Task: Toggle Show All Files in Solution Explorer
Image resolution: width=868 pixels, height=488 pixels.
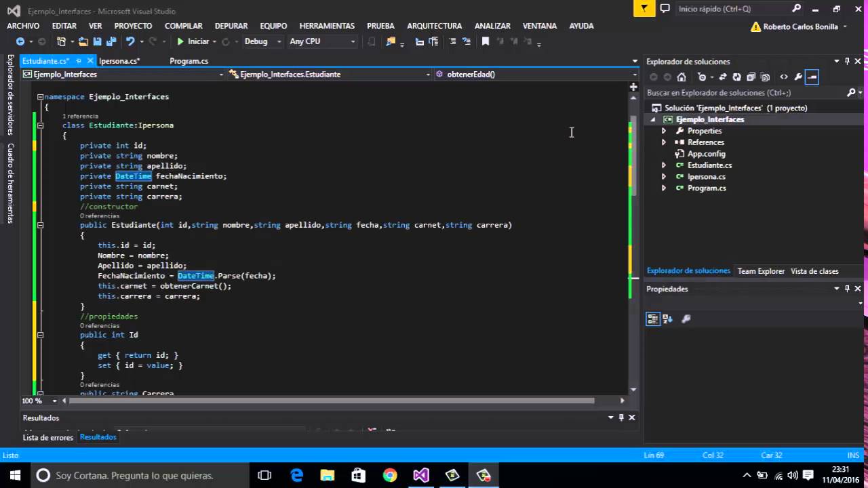Action: click(x=766, y=77)
